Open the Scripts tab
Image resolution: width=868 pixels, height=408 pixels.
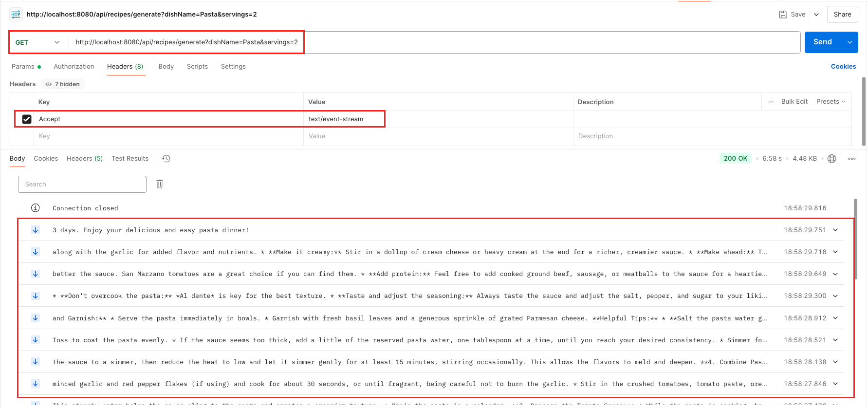tap(197, 66)
